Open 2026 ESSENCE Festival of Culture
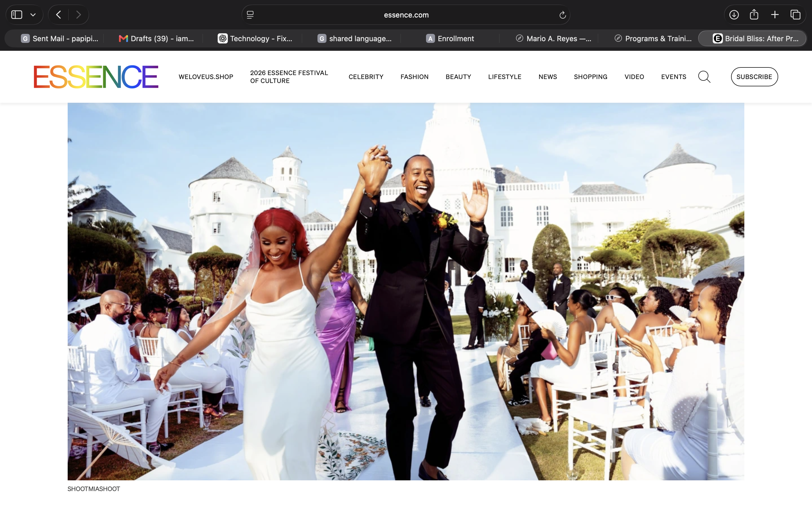This screenshot has width=812, height=508. (289, 77)
